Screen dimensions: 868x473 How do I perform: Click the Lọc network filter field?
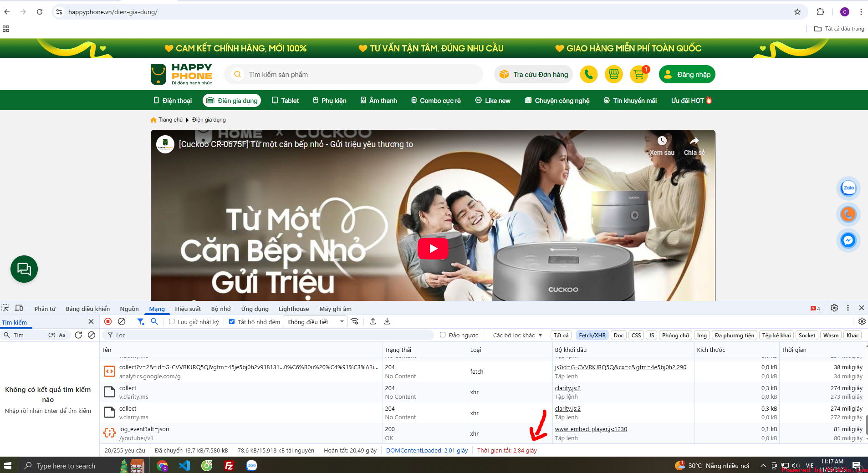[x=269, y=335]
